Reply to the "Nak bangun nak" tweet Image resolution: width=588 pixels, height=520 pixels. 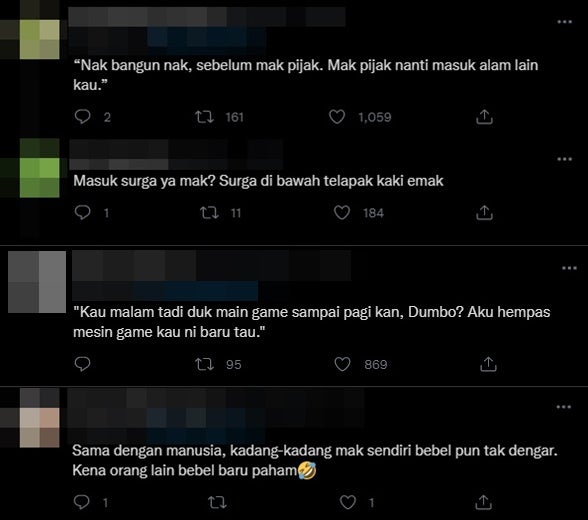82,117
